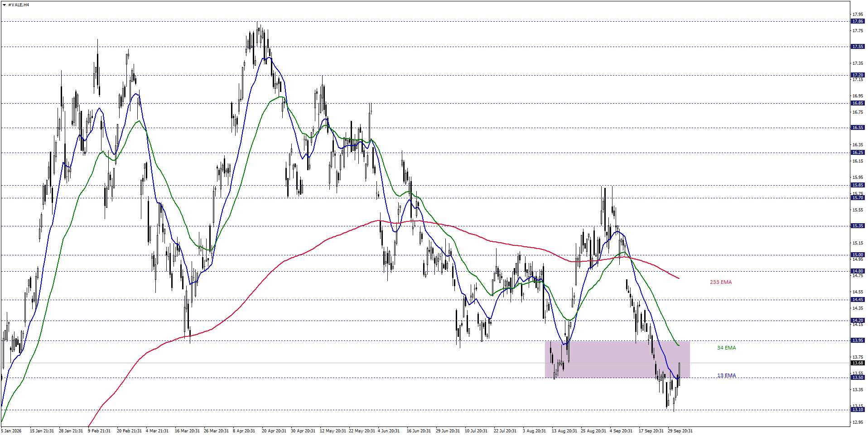Click the 13.95 price level tag
The width and height of the screenshot is (868, 436).
(858, 340)
